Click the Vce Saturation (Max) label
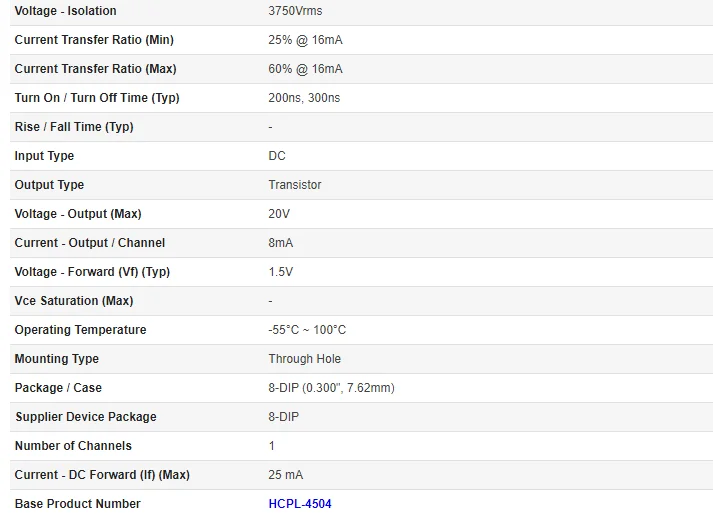This screenshot has height=514, width=713. pos(74,301)
